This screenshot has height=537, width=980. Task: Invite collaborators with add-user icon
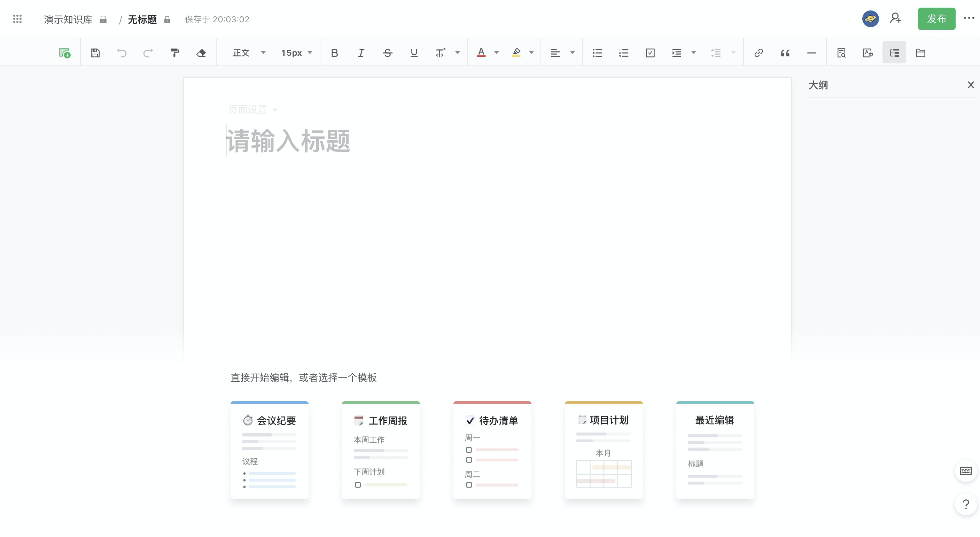(895, 18)
